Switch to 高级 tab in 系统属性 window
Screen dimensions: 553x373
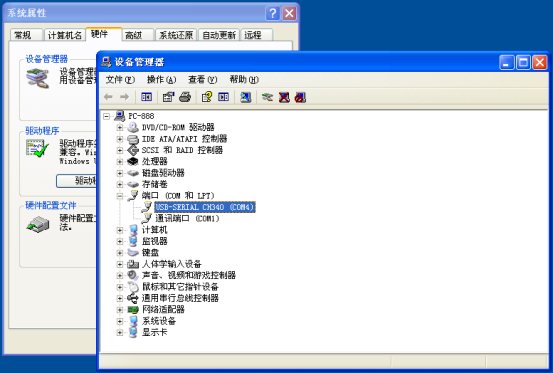[138, 35]
